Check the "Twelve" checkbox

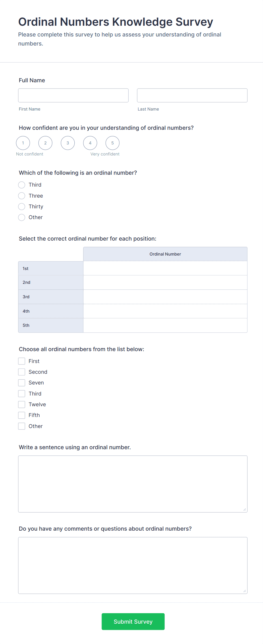[21, 404]
